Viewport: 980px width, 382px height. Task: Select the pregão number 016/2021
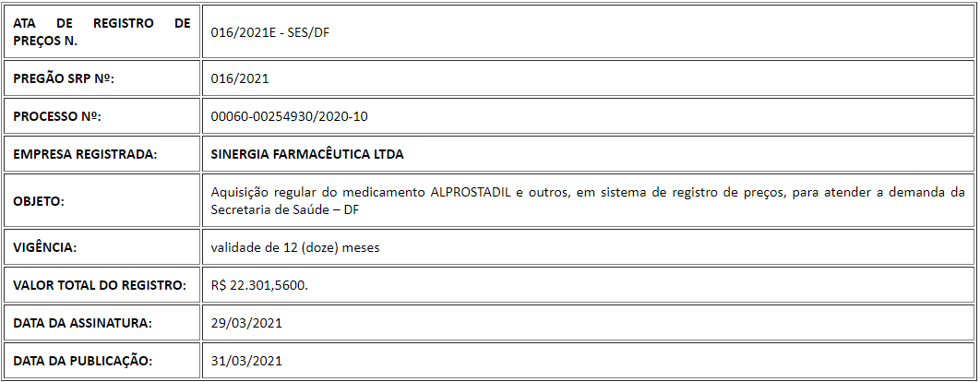(240, 78)
